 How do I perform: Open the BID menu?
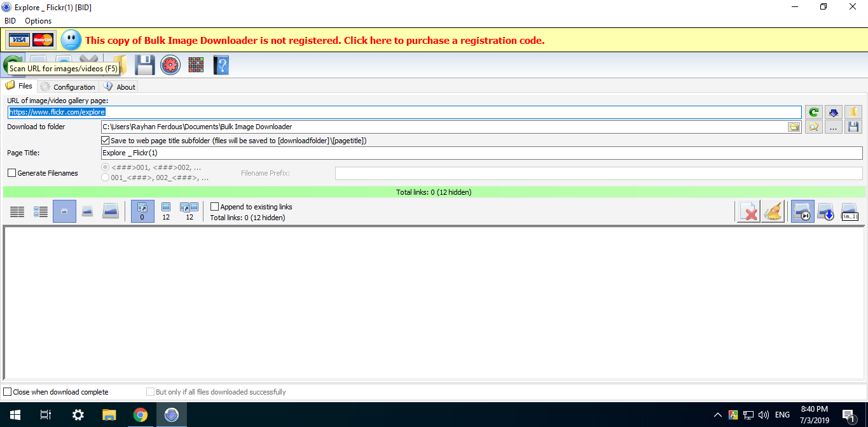[x=10, y=21]
